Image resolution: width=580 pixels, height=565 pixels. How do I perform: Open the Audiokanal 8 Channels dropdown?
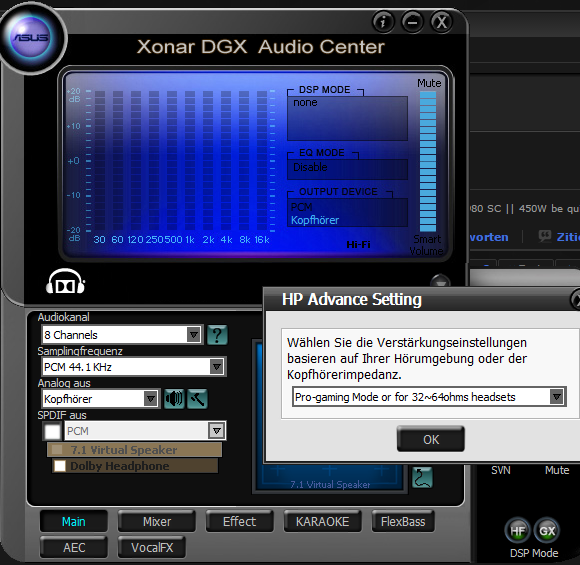(122, 335)
